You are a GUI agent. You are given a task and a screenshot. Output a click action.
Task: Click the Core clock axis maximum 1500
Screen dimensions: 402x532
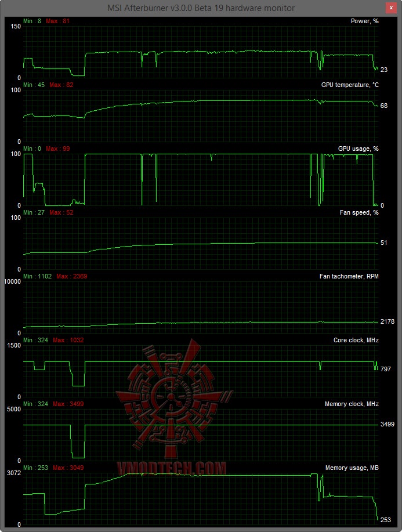[x=14, y=345]
